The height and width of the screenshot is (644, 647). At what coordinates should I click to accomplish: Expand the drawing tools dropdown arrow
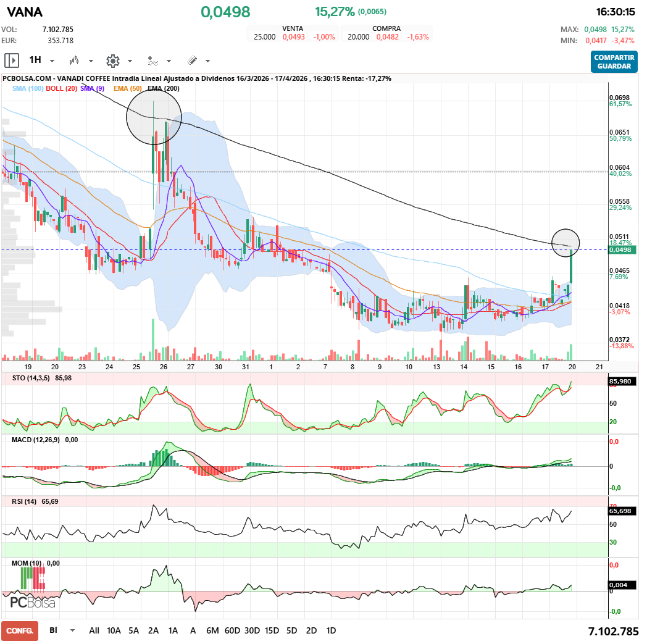pos(208,61)
